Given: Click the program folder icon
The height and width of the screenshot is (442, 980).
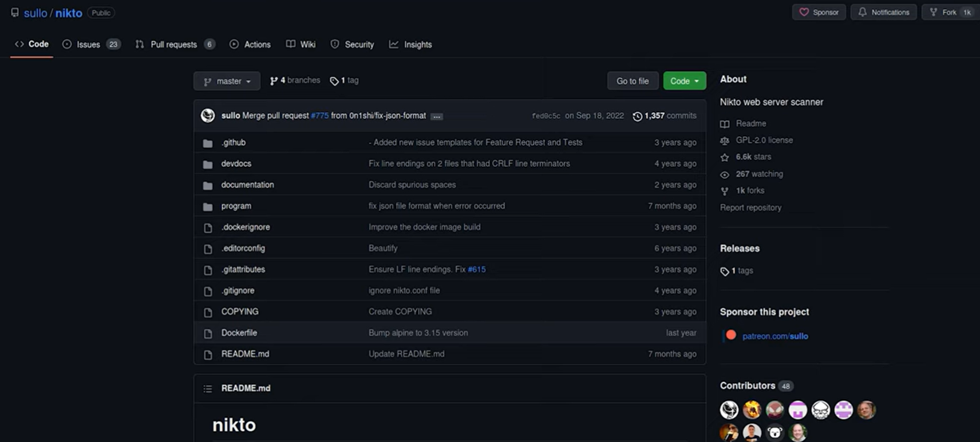Looking at the screenshot, I should pyautogui.click(x=208, y=206).
